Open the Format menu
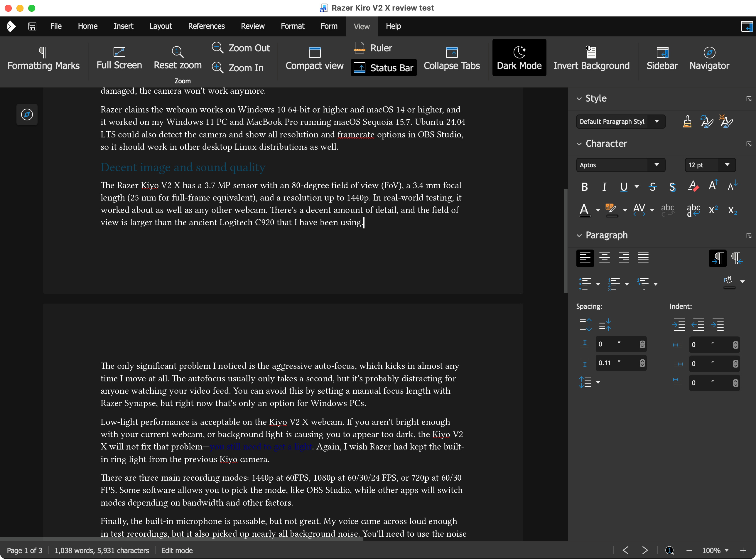Screen dimensions: 756x559 click(292, 26)
